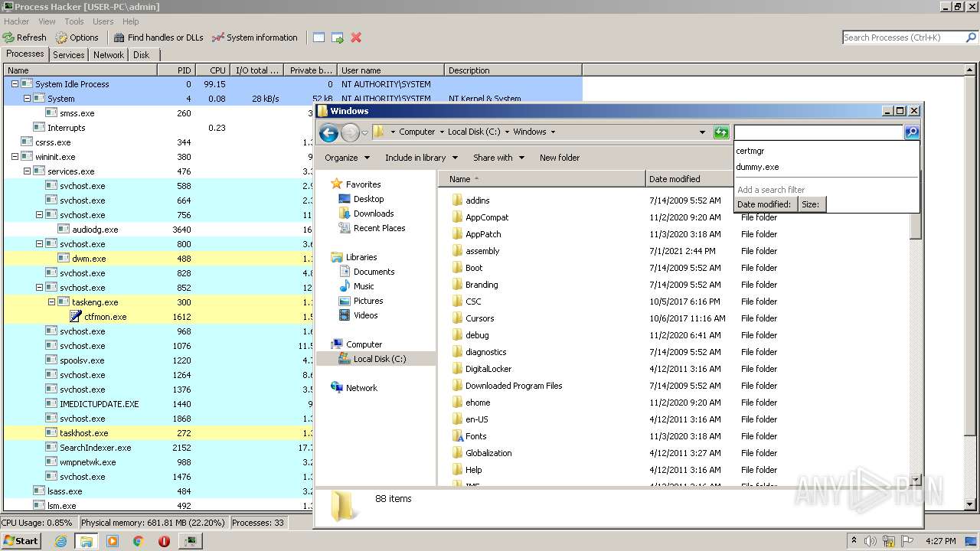Viewport: 980px width, 551px height.
Task: Switch to the Disk tab
Action: 142,55
